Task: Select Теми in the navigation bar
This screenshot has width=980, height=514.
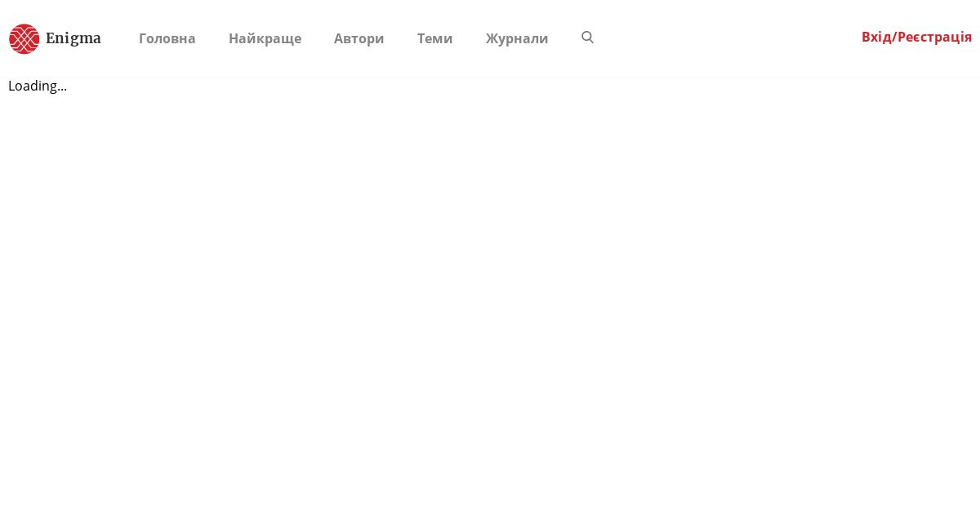Action: (435, 38)
